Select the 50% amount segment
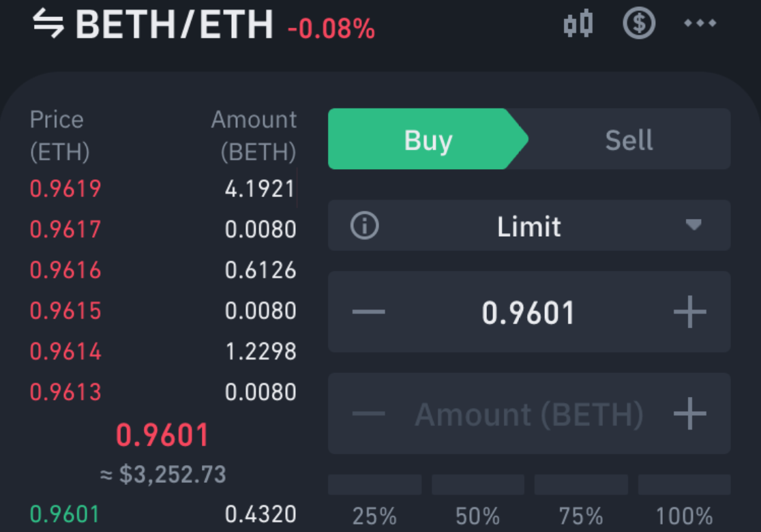 (x=478, y=501)
